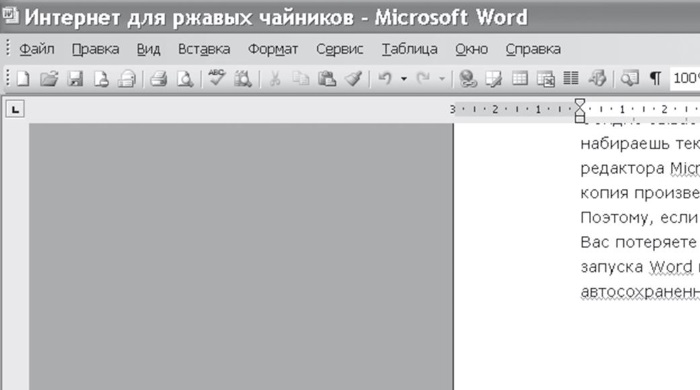Click the Permission document icon
The height and width of the screenshot is (390, 700).
tap(101, 79)
